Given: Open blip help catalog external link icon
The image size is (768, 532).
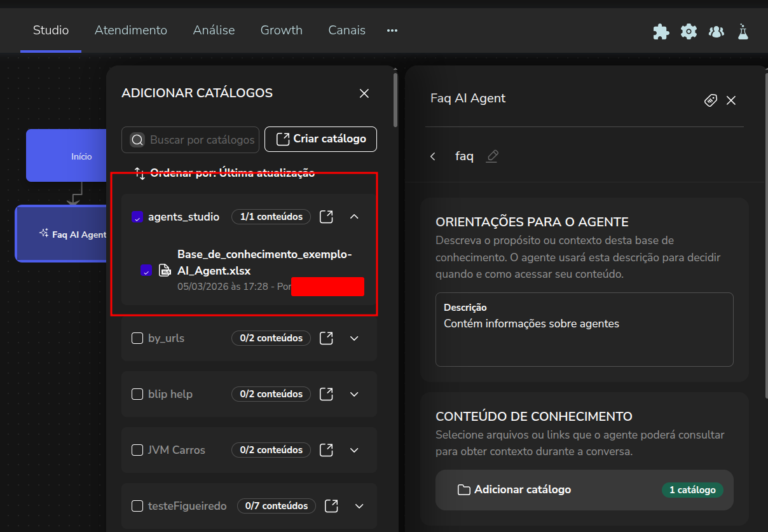Looking at the screenshot, I should coord(326,394).
